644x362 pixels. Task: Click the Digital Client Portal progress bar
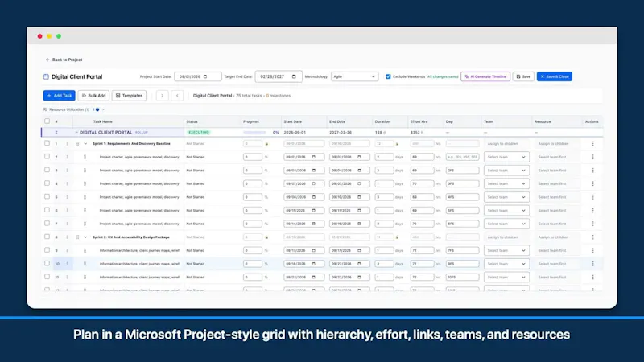click(254, 132)
